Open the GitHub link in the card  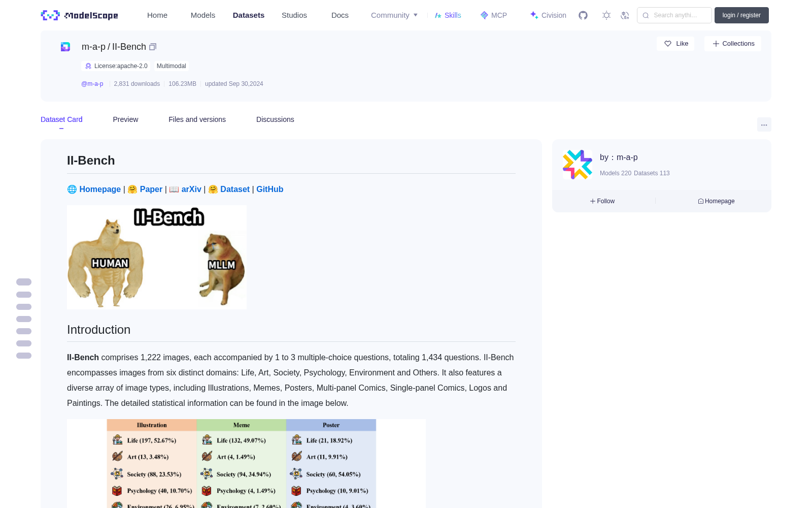tap(270, 189)
